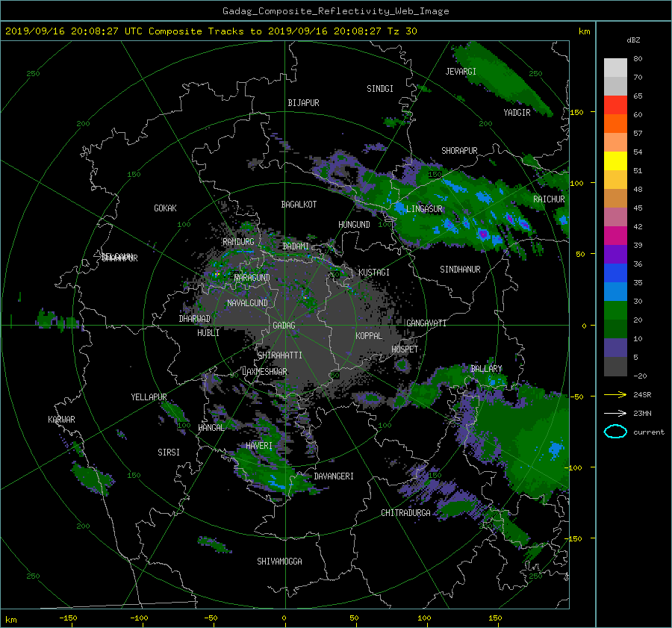
Task: Click the Gadag_Composite_Reflectivity_Web_Image title
Action: click(335, 11)
